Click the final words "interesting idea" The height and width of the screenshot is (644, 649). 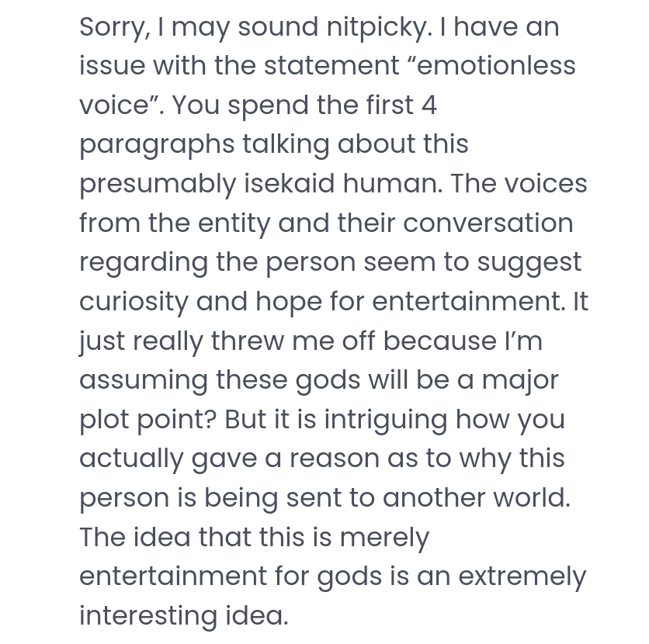pos(183,616)
